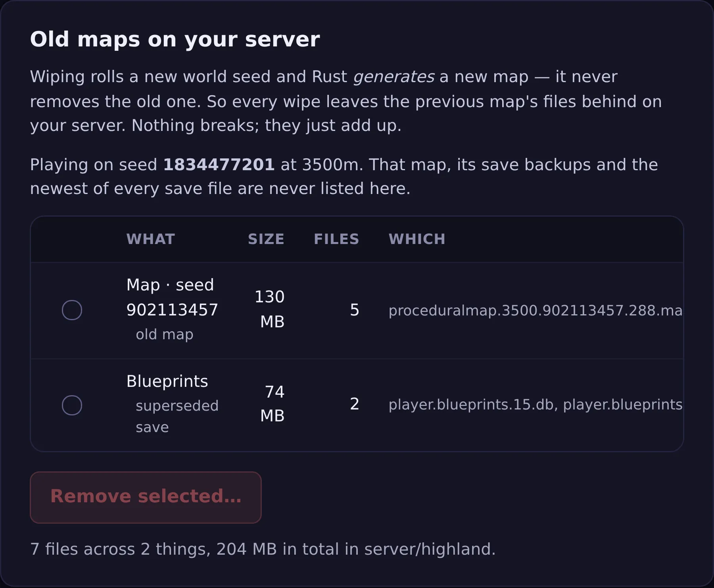Click the 'Old maps on your server' heading
714x588 pixels.
pyautogui.click(x=175, y=40)
